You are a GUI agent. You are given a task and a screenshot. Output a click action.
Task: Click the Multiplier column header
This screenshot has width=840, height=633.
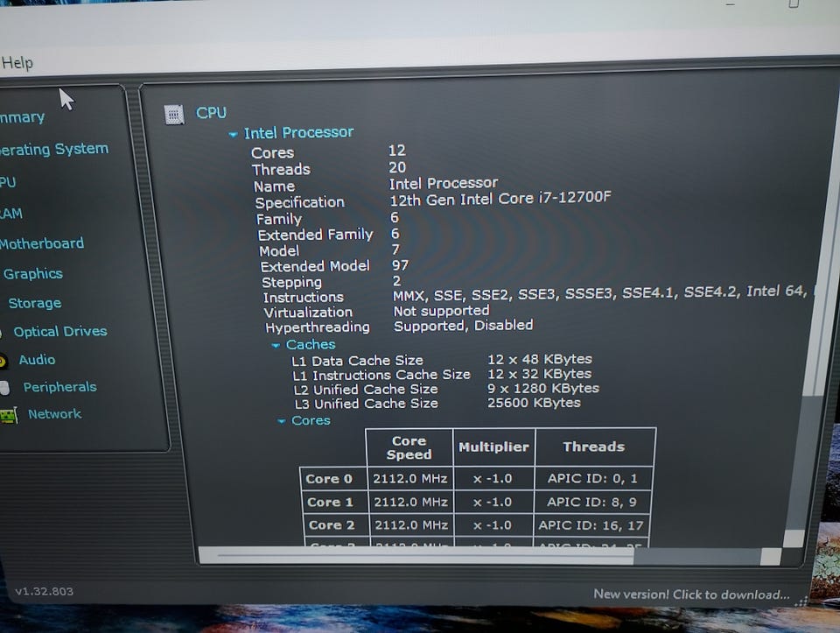(493, 447)
